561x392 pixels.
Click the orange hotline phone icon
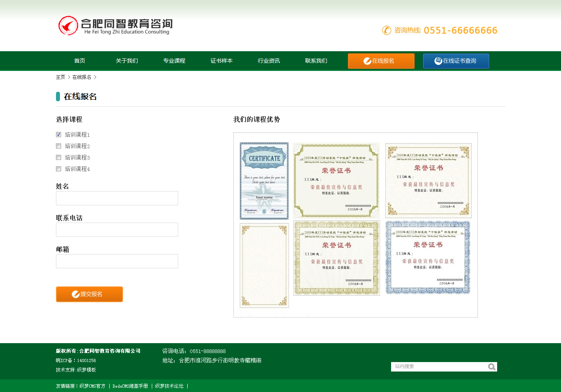click(386, 30)
